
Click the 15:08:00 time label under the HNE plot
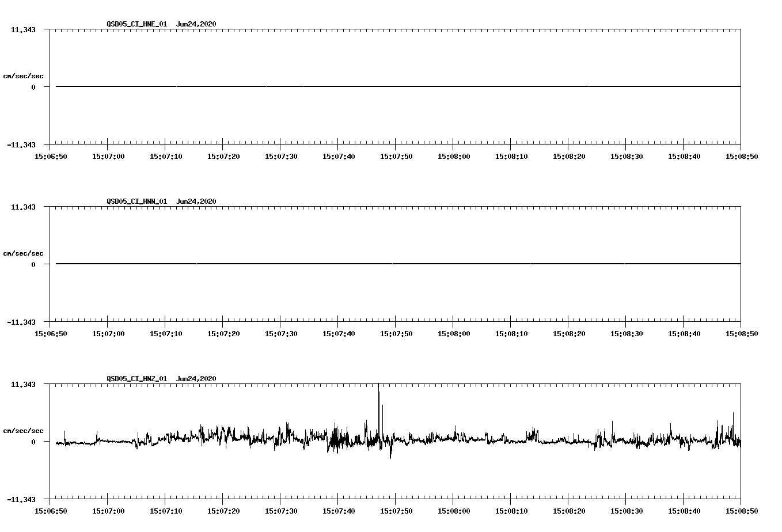pos(454,156)
